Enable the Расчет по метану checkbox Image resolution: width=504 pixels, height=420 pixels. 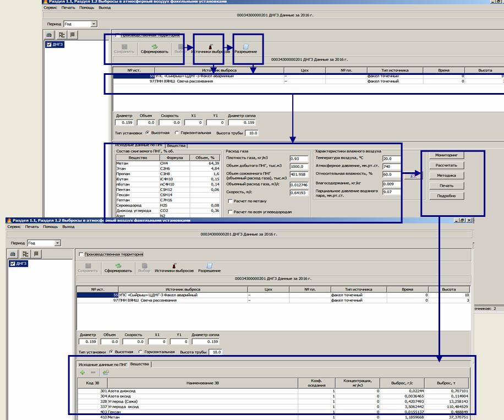[x=229, y=202]
